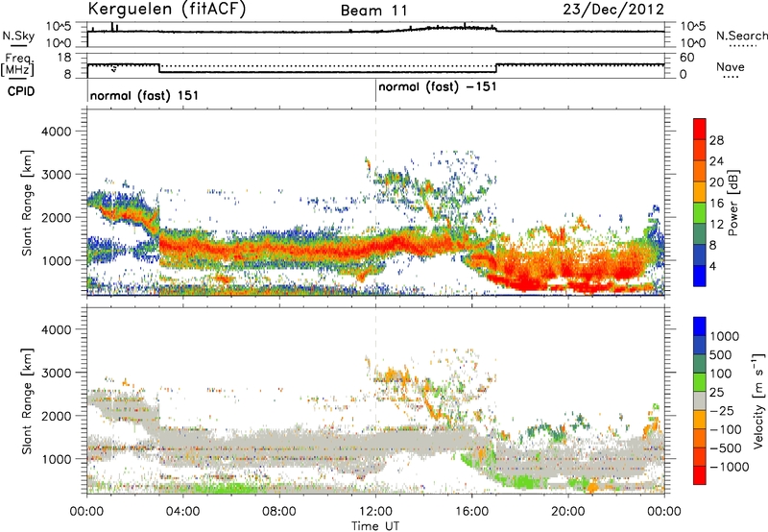This screenshot has width=768, height=532.
Task: Click the 'Kerguelen (fitACF)' plot title
Action: click(x=166, y=10)
